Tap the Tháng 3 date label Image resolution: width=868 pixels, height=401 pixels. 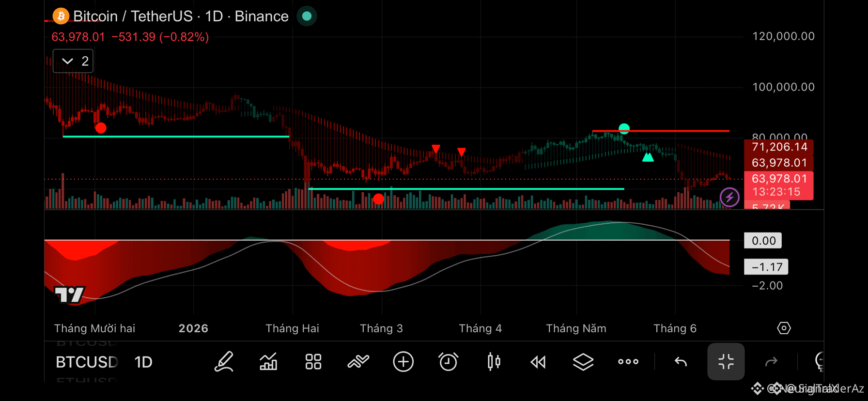pyautogui.click(x=381, y=328)
